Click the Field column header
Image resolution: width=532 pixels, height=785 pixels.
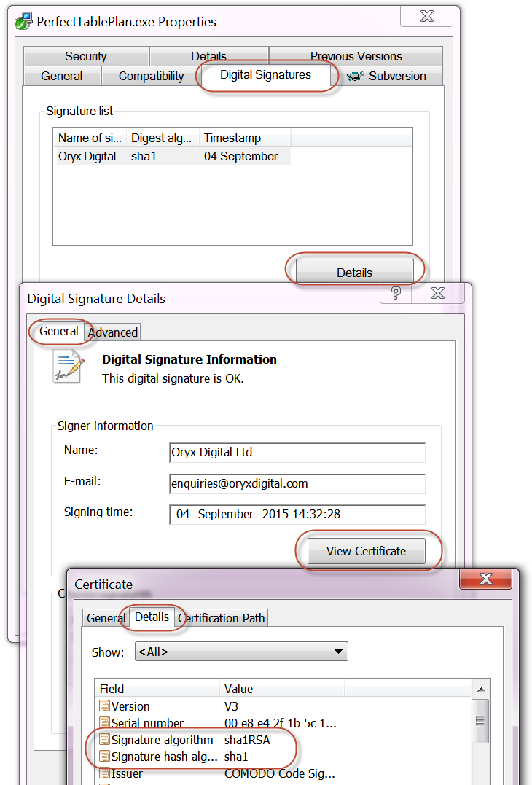(x=157, y=688)
